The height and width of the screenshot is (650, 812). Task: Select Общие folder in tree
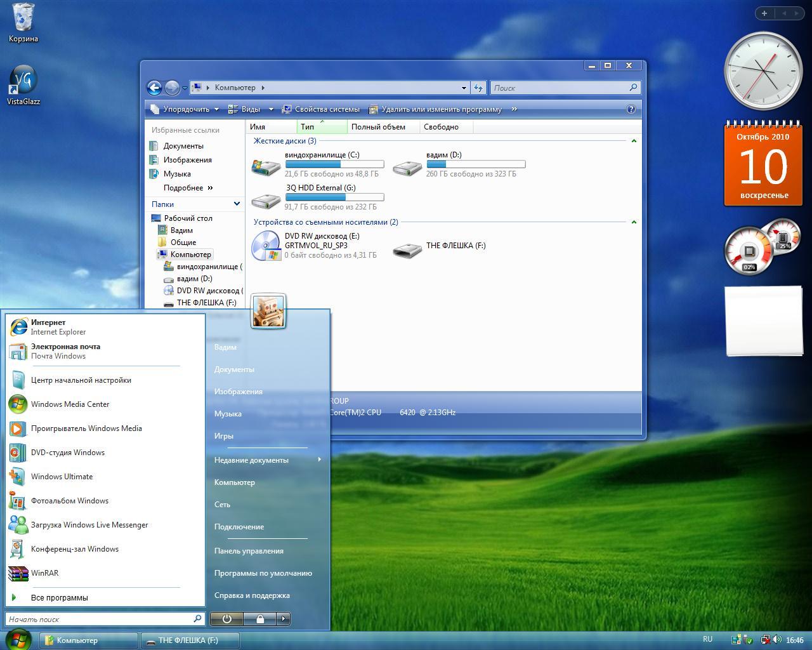183,242
